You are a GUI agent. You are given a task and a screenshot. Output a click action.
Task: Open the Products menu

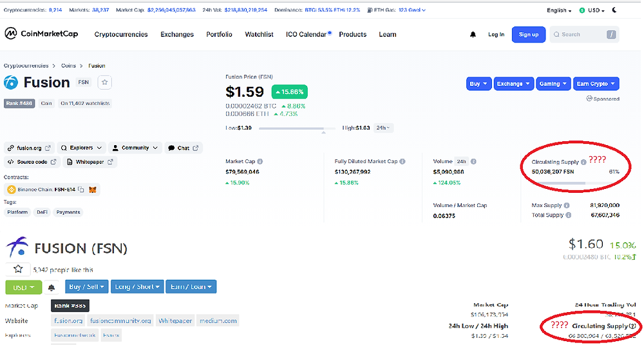coord(353,35)
